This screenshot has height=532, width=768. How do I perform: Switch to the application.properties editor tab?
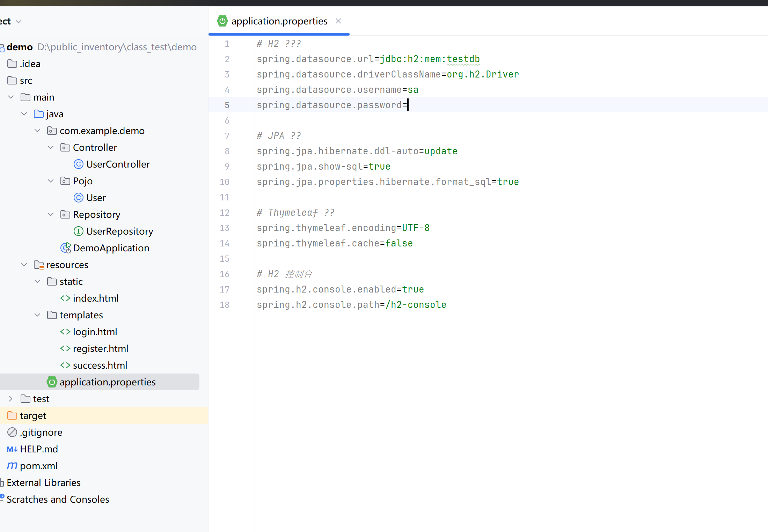coord(279,21)
